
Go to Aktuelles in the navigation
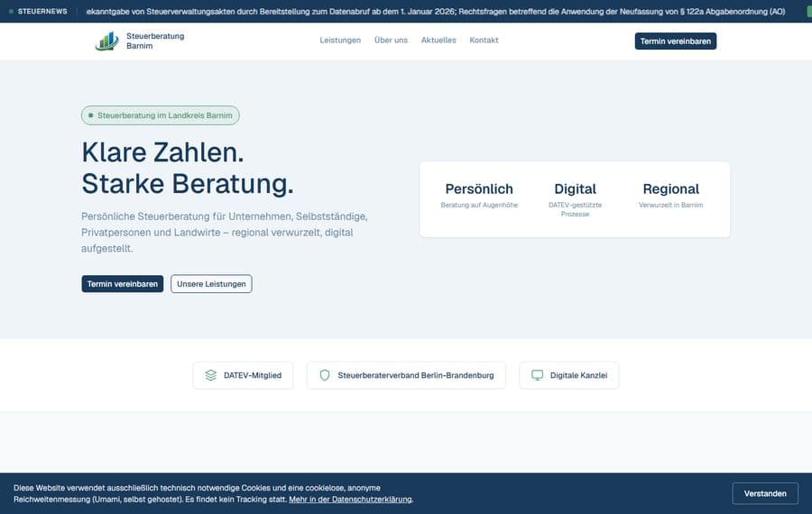[438, 41]
